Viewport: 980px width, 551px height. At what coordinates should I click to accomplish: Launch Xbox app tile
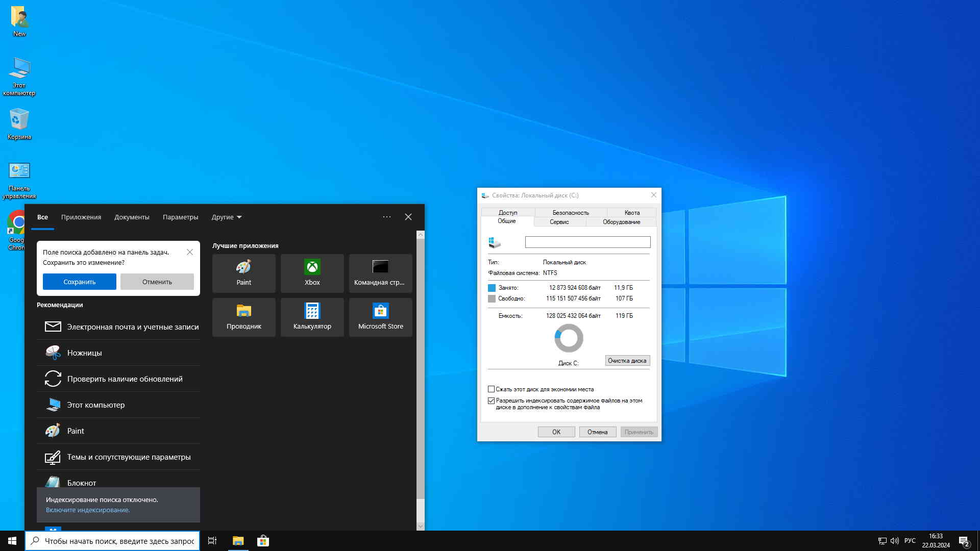(312, 273)
